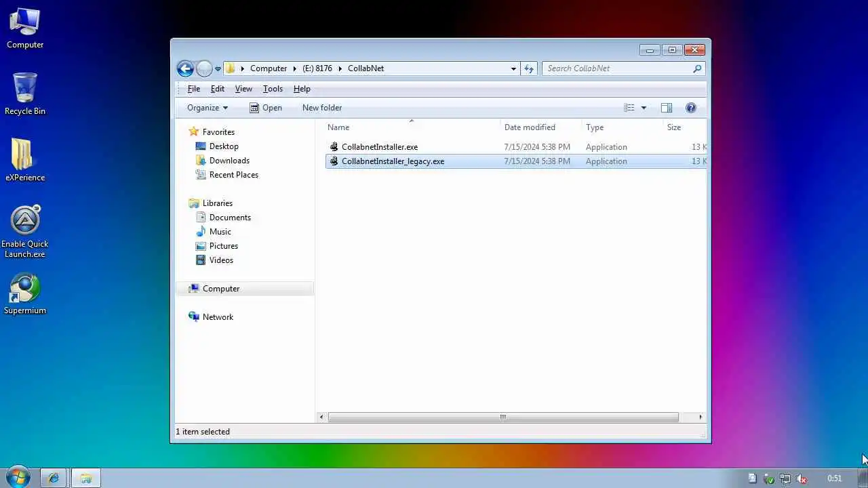Expand the breadcrumb arrow after (E:) 8176
Screen dimensions: 868x488
[340, 68]
